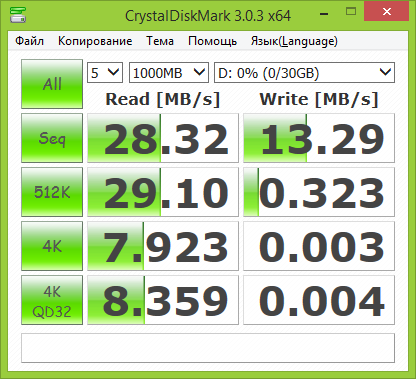This screenshot has height=379, width=416.
Task: Click the 4K QD32 write result 0.004
Action: pos(319,300)
